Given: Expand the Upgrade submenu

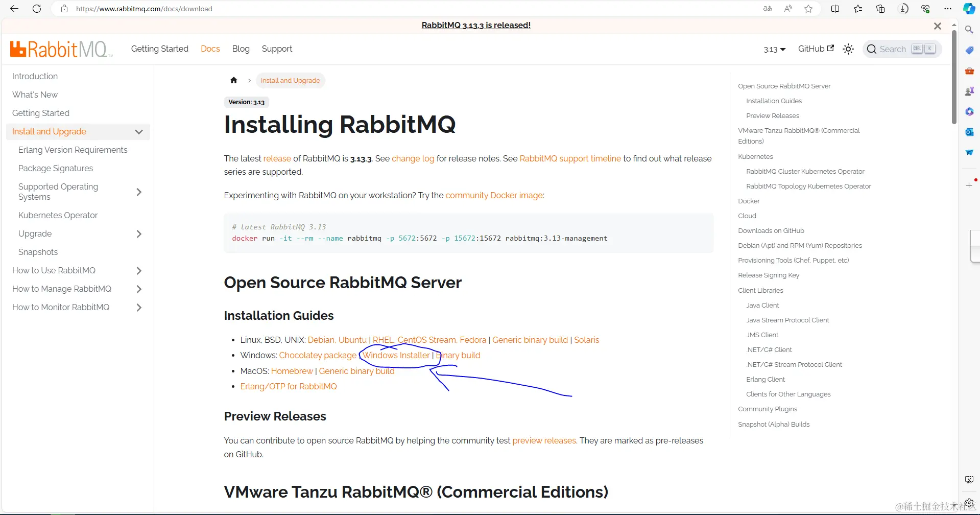Looking at the screenshot, I should pos(139,234).
